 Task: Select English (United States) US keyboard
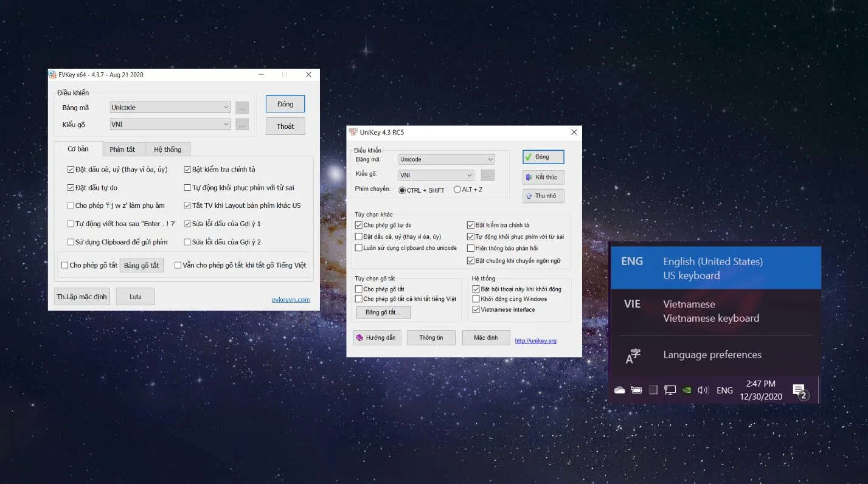pyautogui.click(x=716, y=268)
